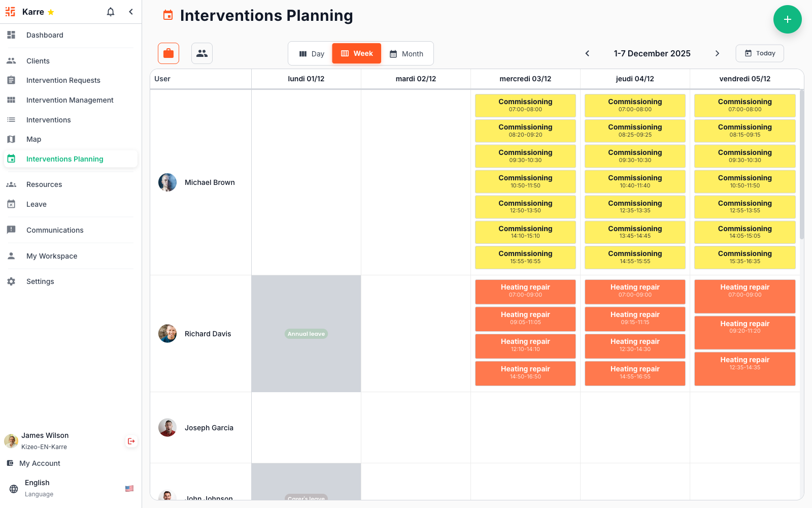Switch planning view to Month
Screen dimensions: 812x508
click(407, 53)
